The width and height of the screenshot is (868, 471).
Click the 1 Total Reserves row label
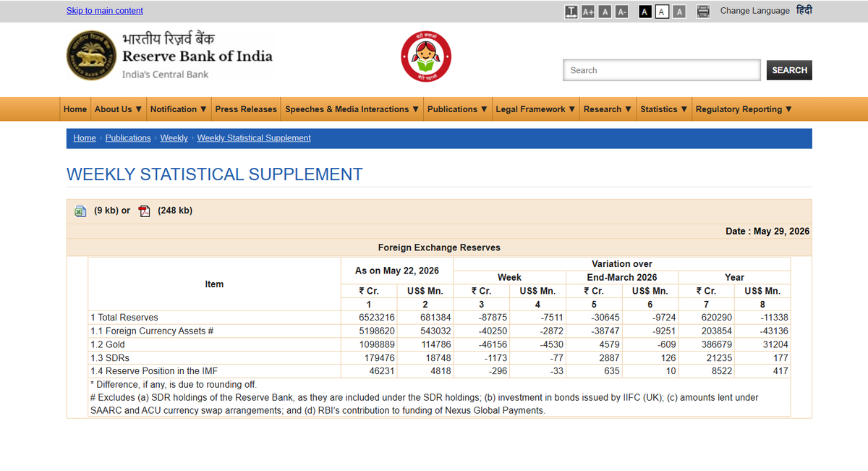click(x=124, y=318)
